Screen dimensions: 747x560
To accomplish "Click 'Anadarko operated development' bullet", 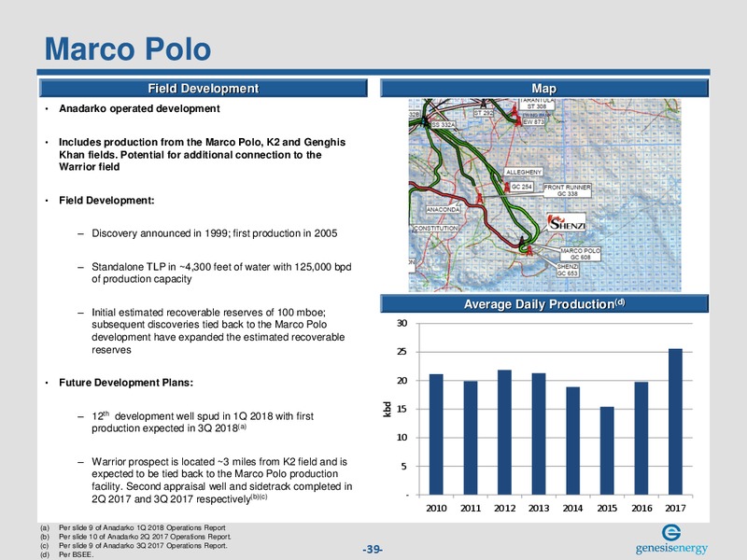I will pos(139,108).
